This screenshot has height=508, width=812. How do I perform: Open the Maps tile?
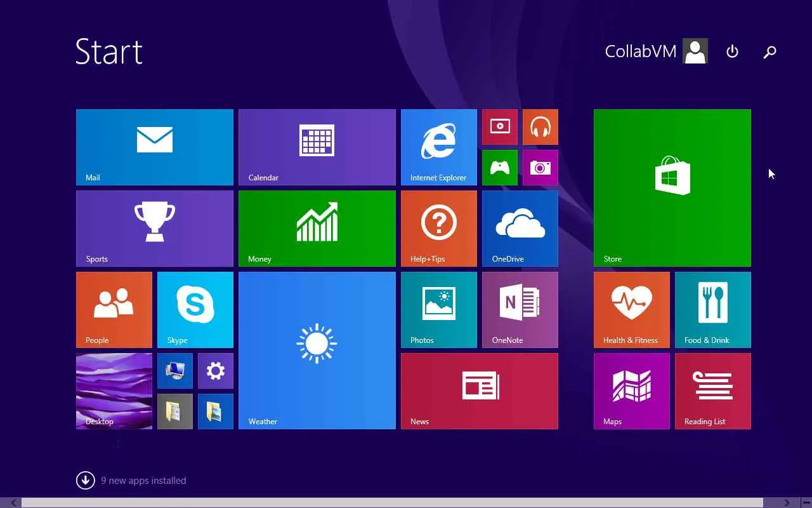coord(632,391)
